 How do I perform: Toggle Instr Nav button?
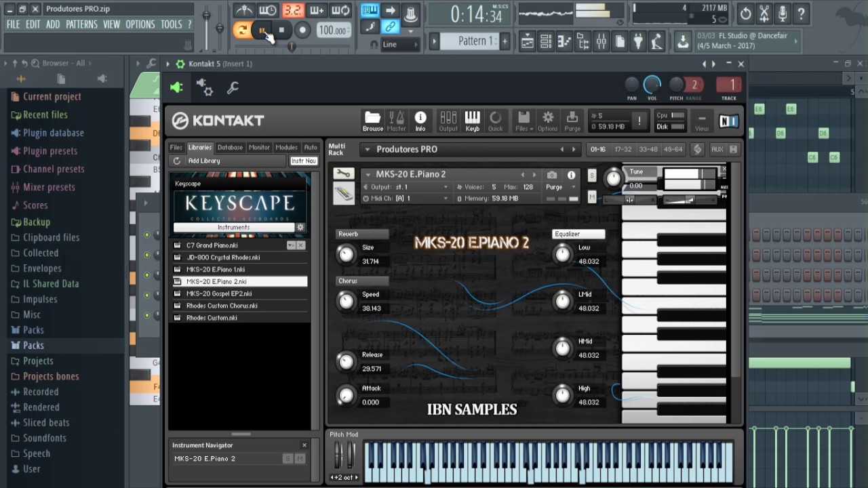pos(304,161)
